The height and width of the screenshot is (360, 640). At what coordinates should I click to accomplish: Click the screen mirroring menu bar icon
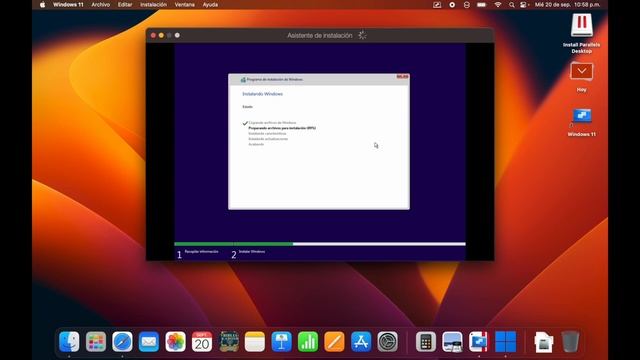click(437, 5)
